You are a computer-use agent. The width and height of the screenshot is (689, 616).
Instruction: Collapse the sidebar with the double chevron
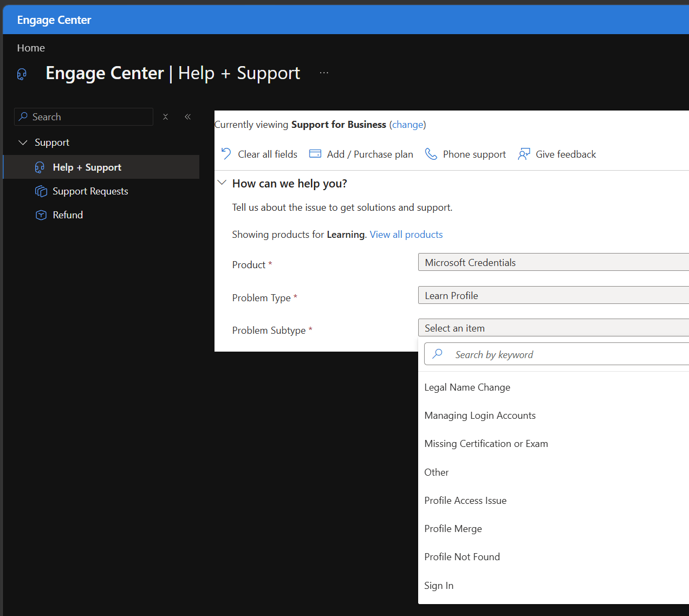coord(187,116)
